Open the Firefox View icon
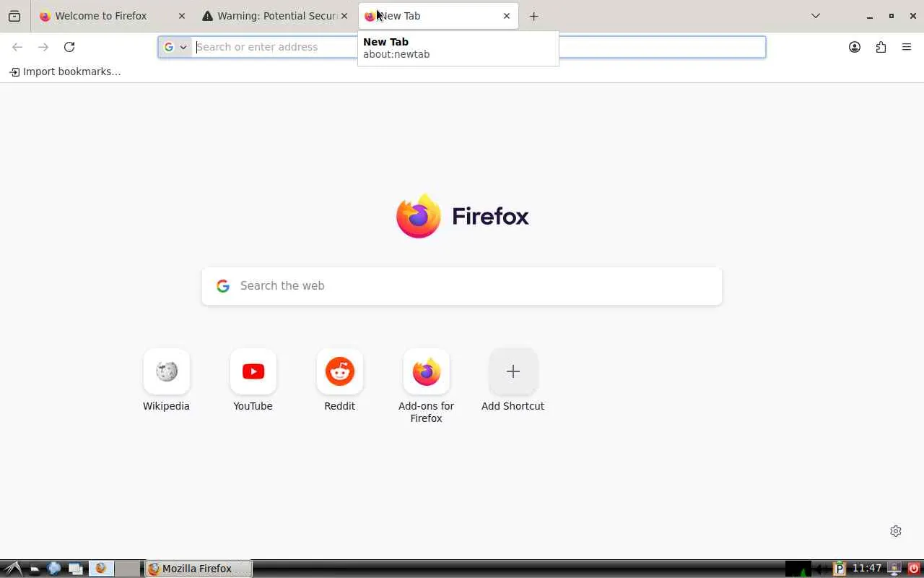Viewport: 924px width, 578px height. 14,16
